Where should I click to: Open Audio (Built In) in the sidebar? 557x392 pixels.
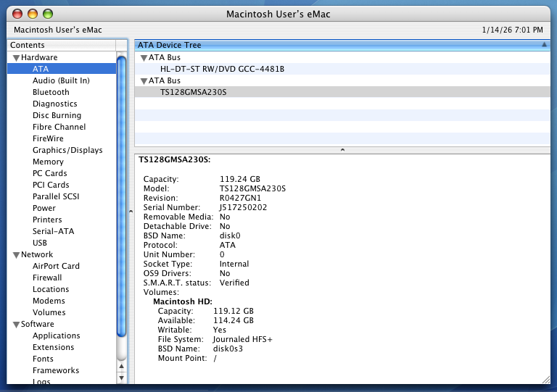click(x=61, y=80)
